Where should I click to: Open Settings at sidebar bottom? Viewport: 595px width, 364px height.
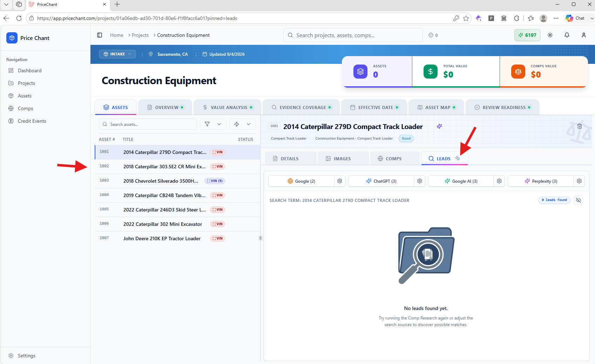[26, 356]
